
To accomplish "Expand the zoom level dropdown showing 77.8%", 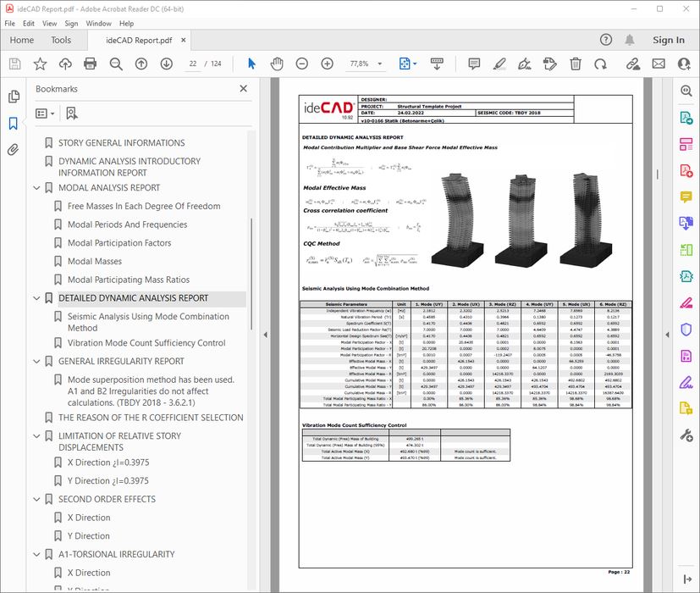I will 379,64.
